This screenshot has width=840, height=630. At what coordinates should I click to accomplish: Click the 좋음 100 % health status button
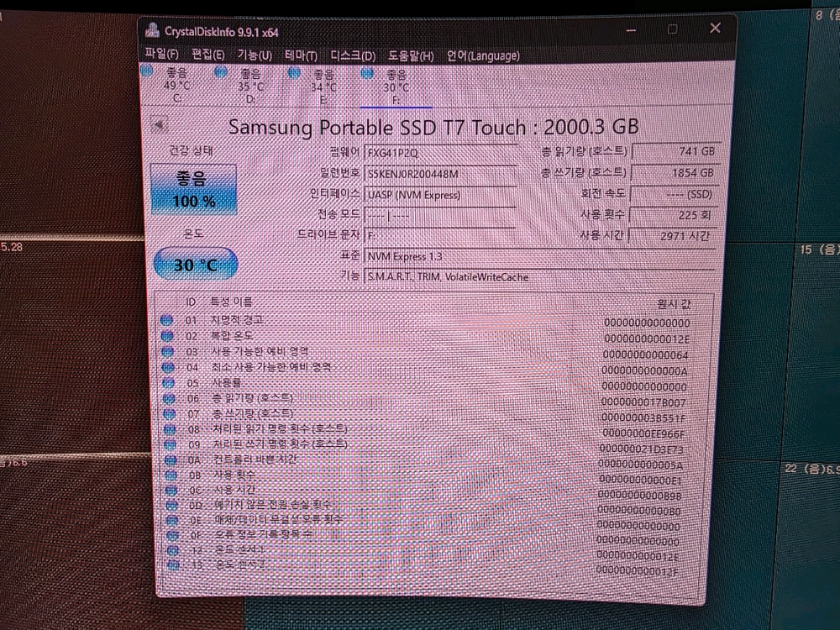click(x=194, y=190)
